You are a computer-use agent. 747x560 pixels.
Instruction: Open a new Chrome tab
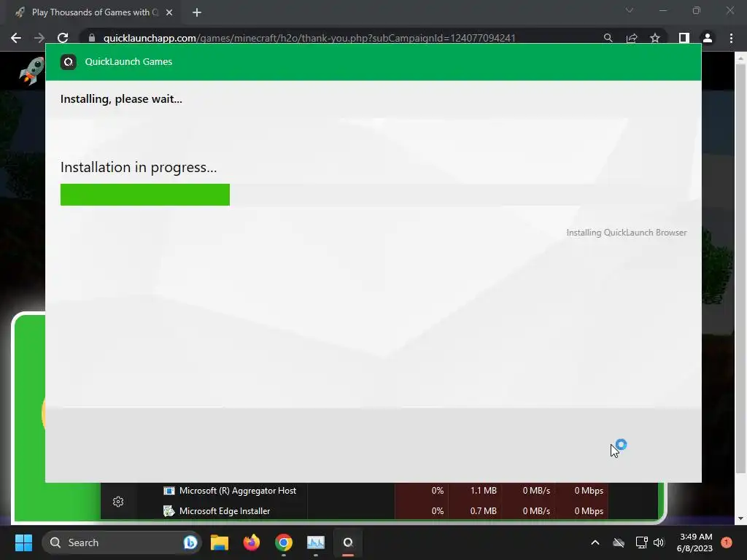[197, 12]
